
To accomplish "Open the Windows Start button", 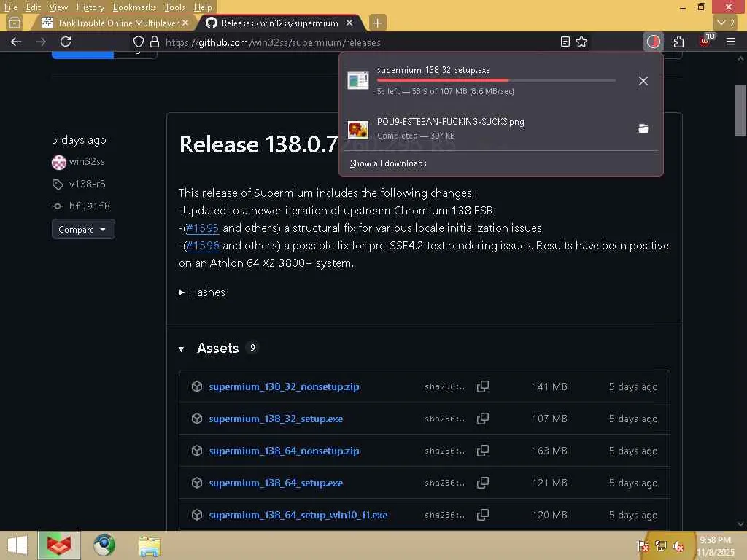I will pos(18,545).
